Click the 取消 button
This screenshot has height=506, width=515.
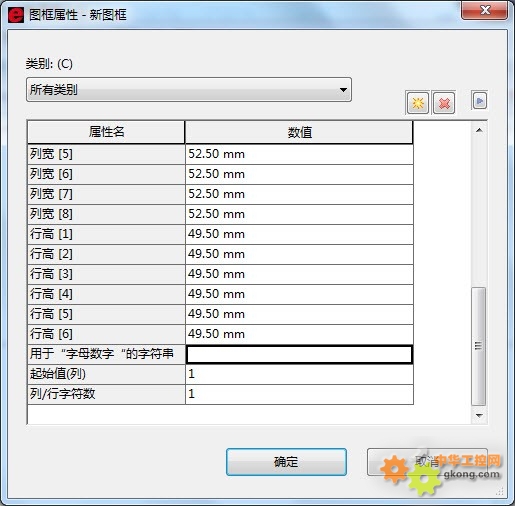point(427,462)
